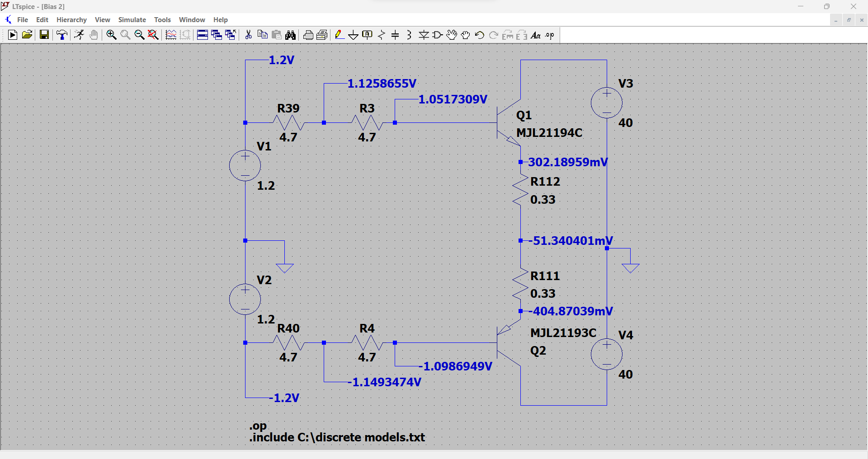
Task: Click the Undo arrow icon
Action: coord(480,35)
